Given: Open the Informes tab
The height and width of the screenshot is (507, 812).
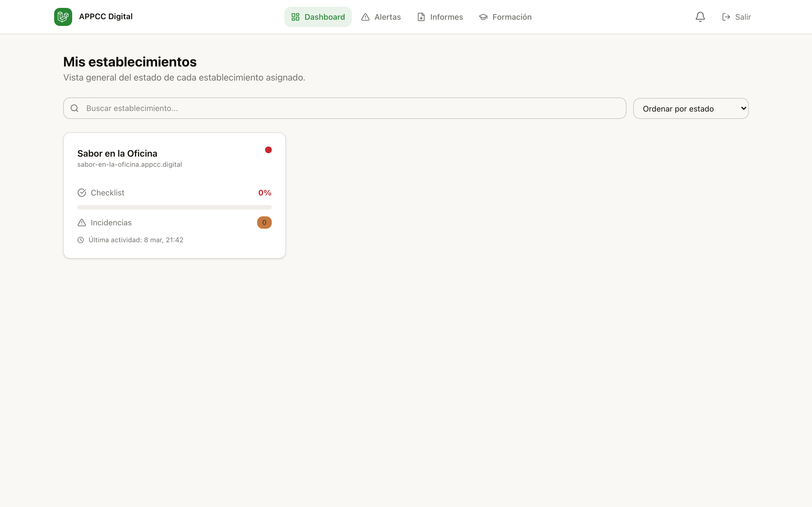Looking at the screenshot, I should point(440,17).
